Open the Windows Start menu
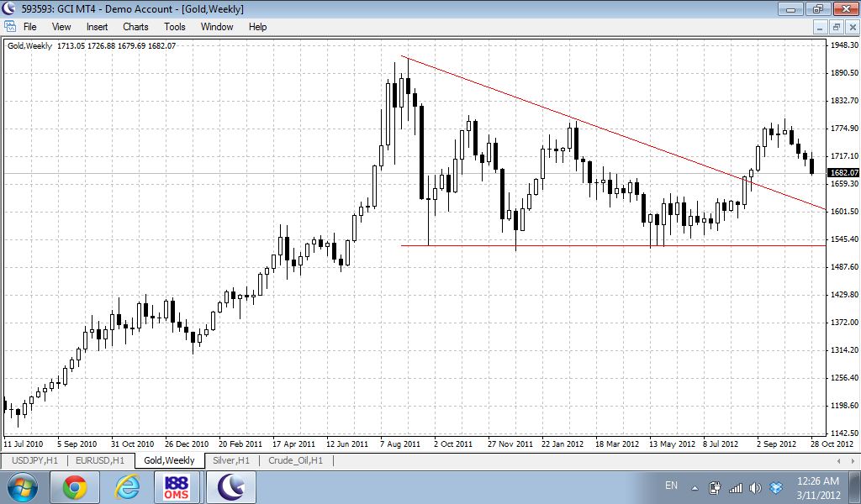 pyautogui.click(x=21, y=486)
